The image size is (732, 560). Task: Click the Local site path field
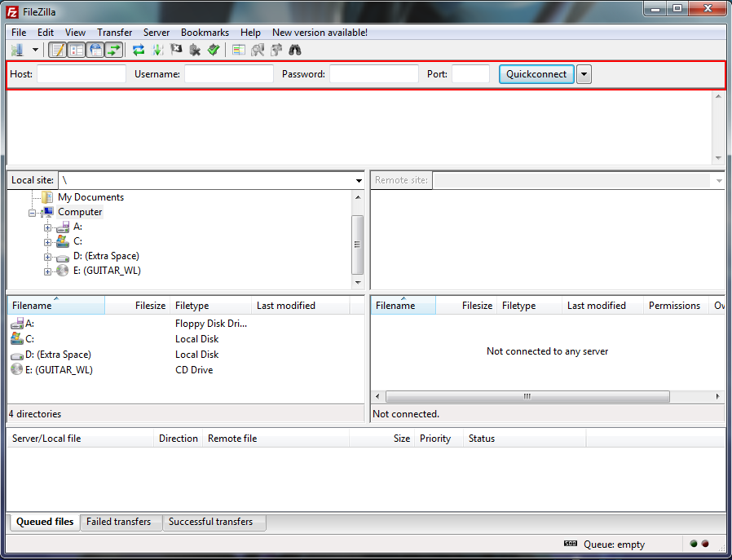pyautogui.click(x=205, y=180)
